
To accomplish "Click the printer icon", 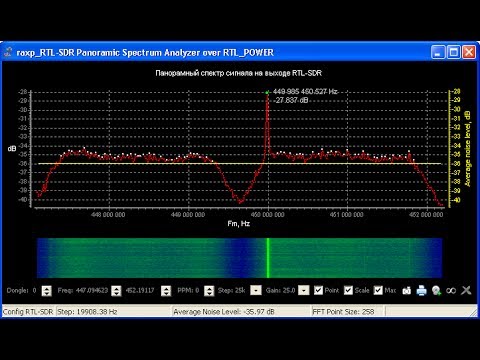I will point(421,291).
